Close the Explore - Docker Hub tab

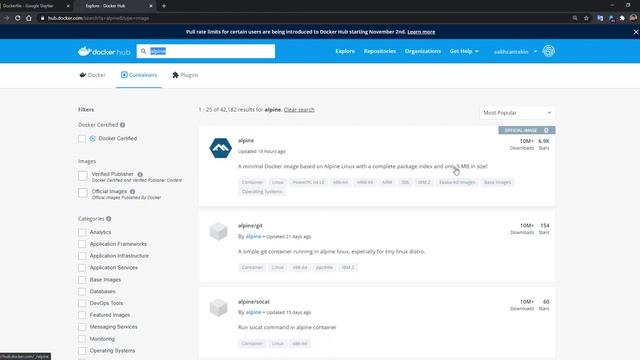(x=151, y=6)
